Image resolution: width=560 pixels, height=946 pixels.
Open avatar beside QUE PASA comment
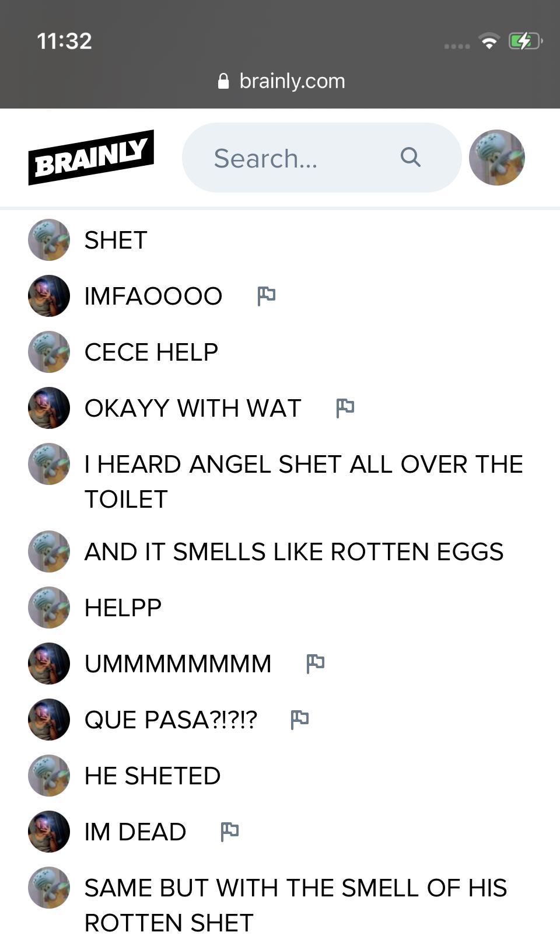[49, 720]
